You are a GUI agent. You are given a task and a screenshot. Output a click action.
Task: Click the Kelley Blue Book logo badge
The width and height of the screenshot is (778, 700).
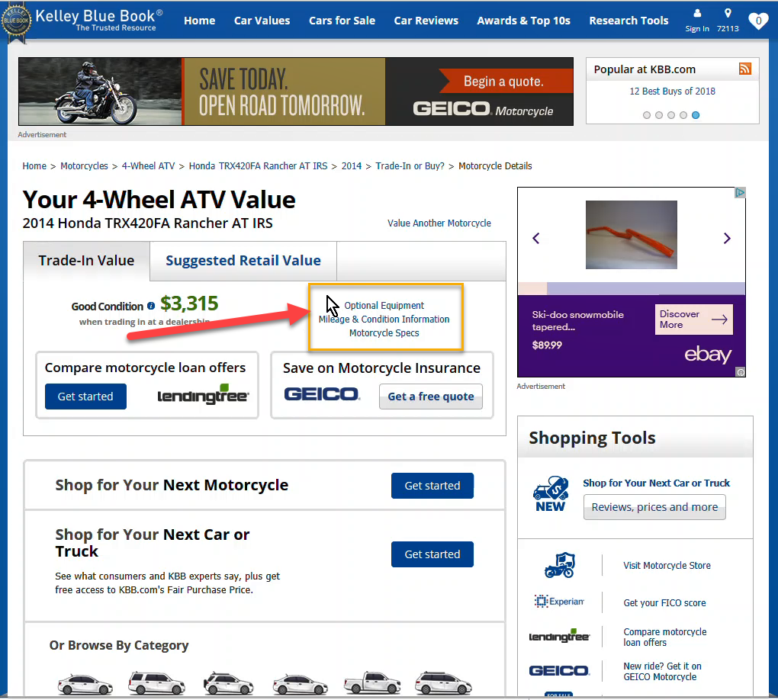click(16, 22)
